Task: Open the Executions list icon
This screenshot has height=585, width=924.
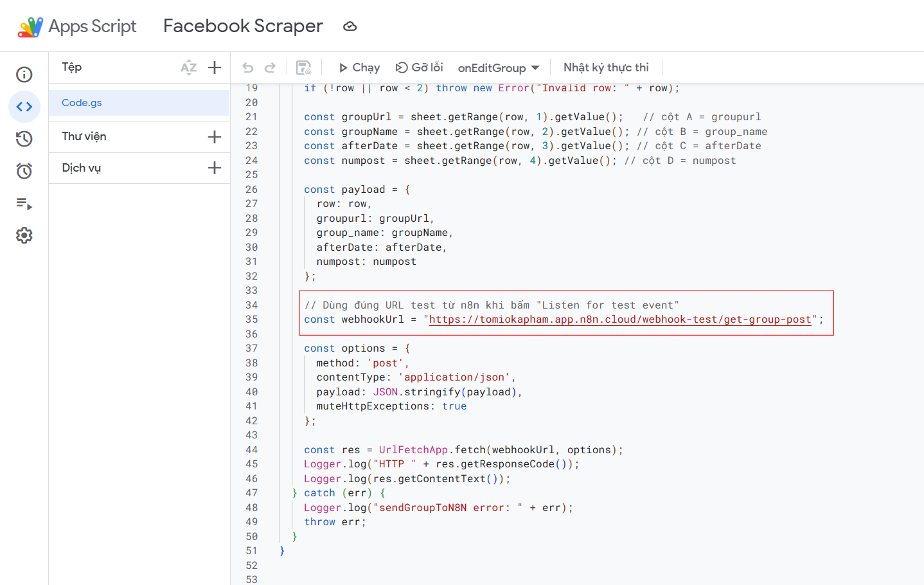Action: [24, 204]
